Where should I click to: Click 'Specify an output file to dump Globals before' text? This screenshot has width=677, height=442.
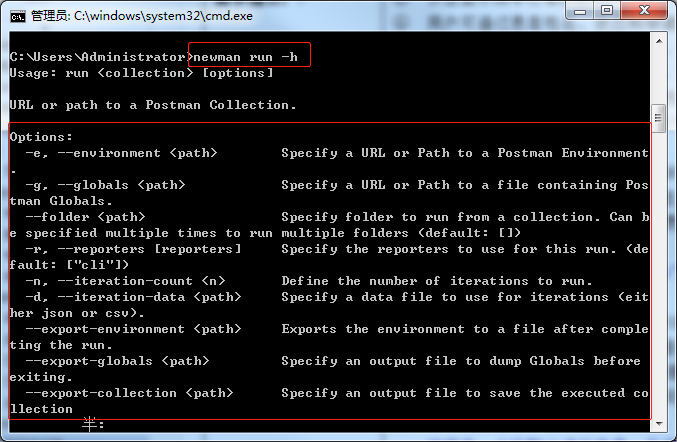pyautogui.click(x=461, y=361)
